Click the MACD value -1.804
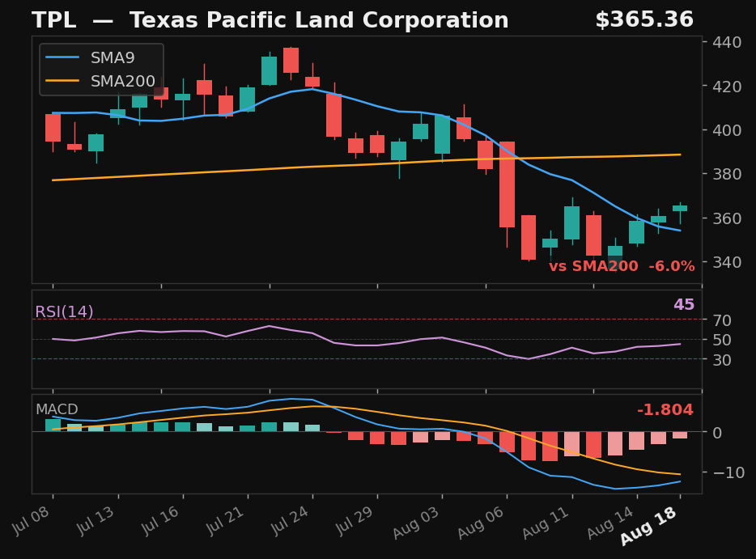756x559 pixels. 665,409
